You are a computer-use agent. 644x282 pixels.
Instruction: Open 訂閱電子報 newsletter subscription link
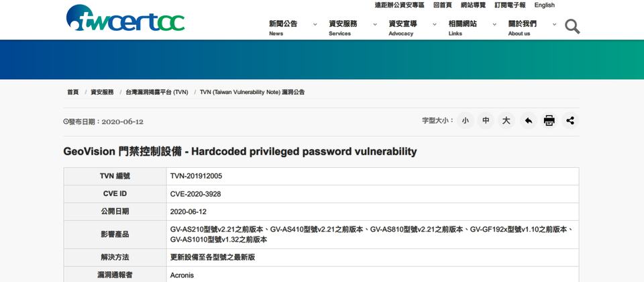(x=510, y=5)
